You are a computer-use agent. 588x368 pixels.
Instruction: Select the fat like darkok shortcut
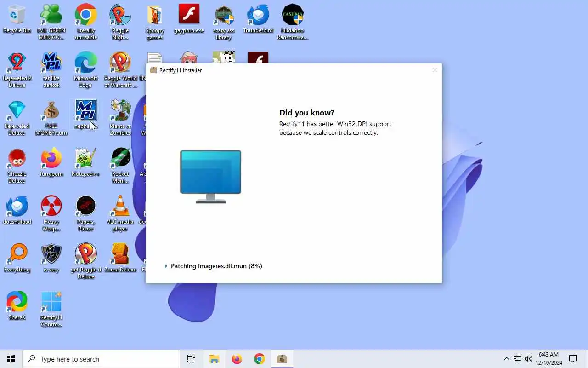pyautogui.click(x=51, y=70)
